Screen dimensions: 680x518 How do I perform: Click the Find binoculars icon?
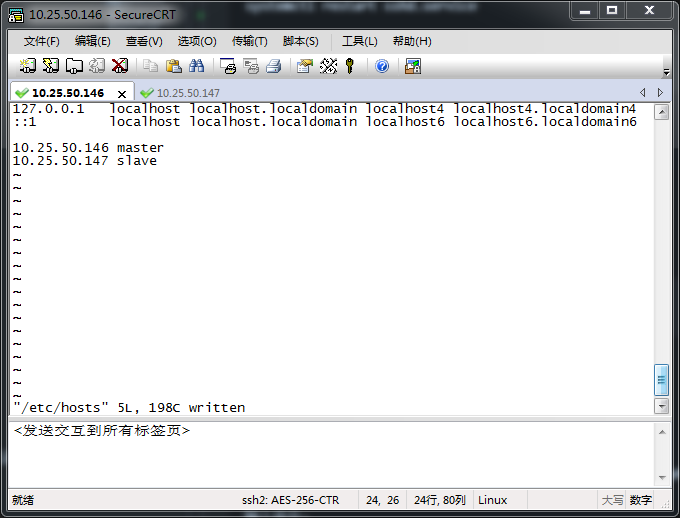click(x=197, y=66)
